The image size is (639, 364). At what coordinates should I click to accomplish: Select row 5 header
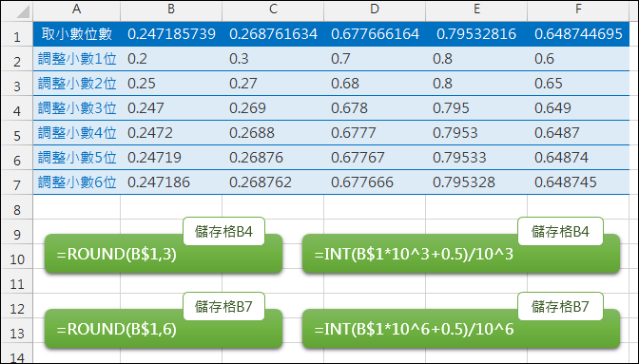17,133
